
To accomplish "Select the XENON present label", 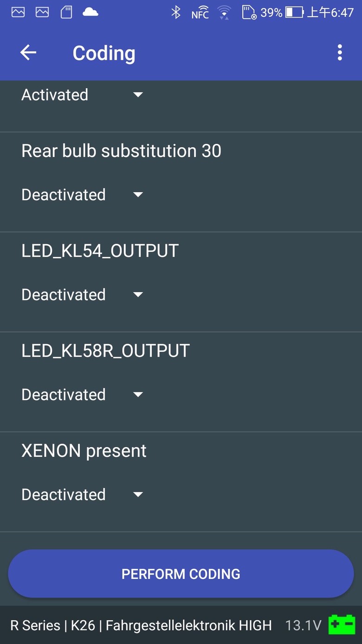I will tap(84, 451).
